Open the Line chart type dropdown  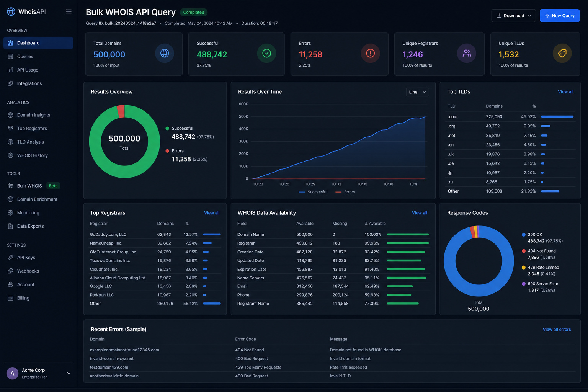(x=417, y=92)
